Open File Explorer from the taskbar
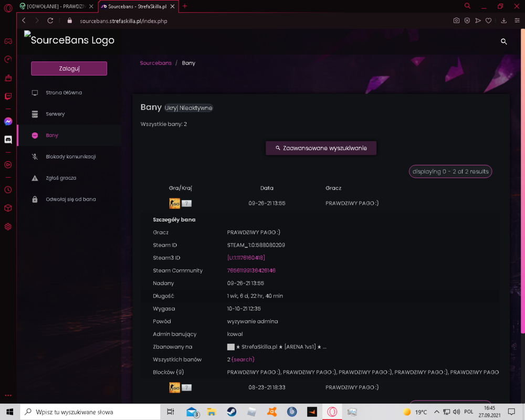The image size is (525, 420). (x=211, y=412)
